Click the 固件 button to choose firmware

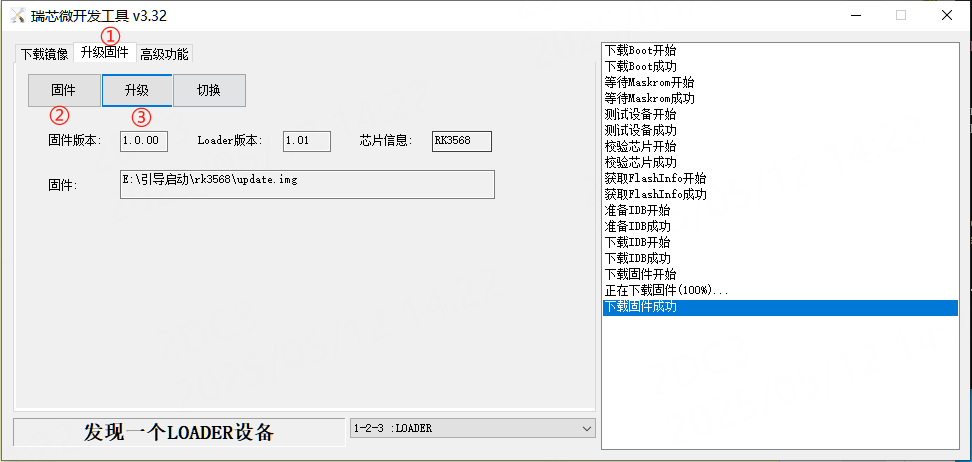(64, 91)
